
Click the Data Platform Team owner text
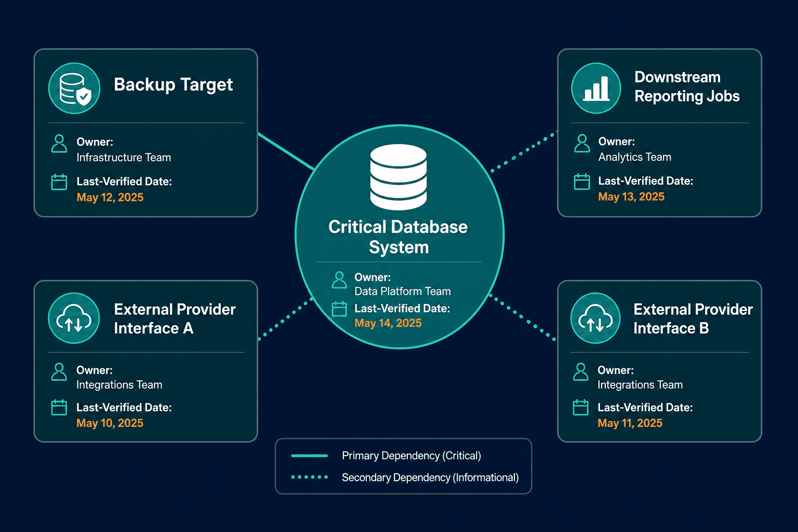[x=403, y=291]
